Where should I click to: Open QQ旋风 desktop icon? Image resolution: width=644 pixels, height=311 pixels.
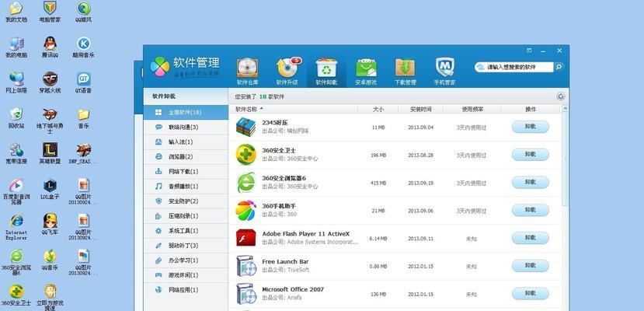pos(83,12)
